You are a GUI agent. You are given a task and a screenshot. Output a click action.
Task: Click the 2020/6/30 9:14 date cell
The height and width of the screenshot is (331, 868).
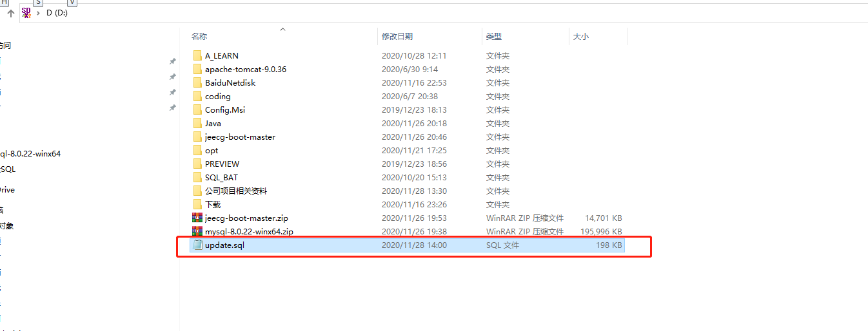pyautogui.click(x=409, y=70)
